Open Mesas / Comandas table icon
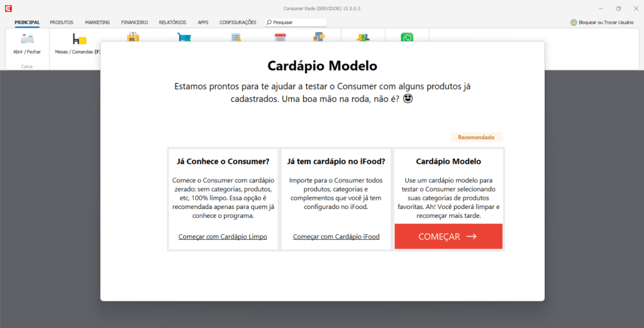 [79, 39]
